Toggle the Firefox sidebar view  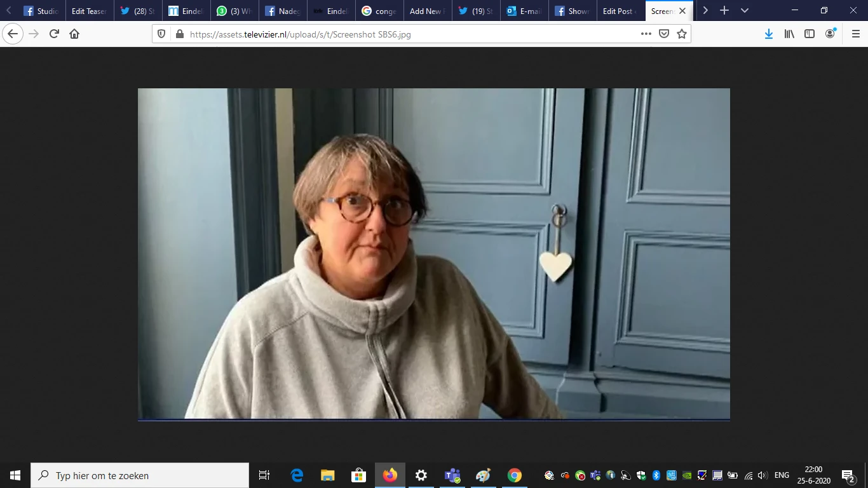coord(810,34)
